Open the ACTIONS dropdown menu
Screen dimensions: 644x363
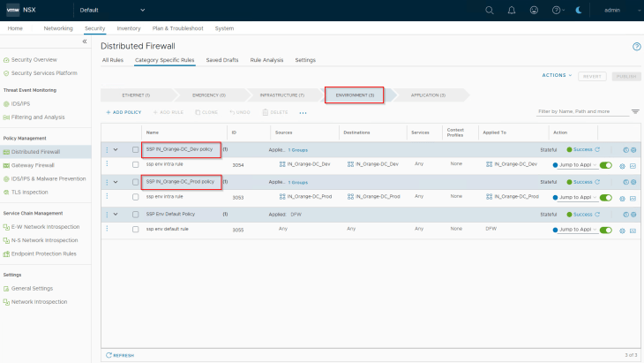coord(557,75)
